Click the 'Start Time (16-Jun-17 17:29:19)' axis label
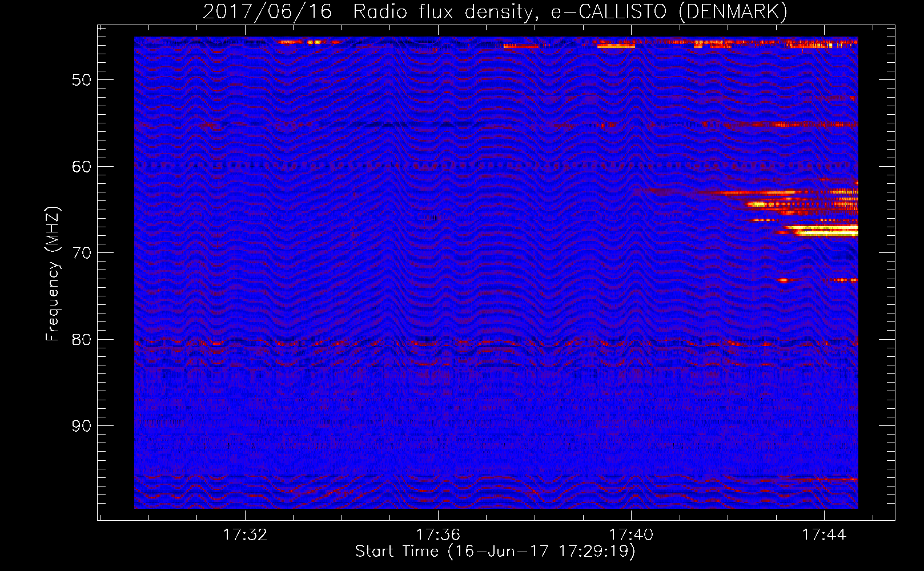Screen dimensions: 924x571 (495, 552)
